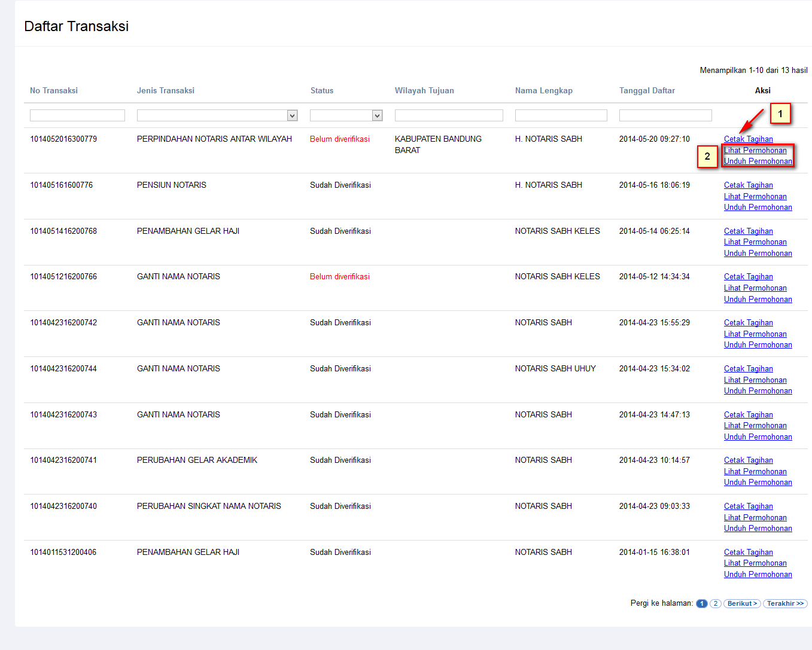Click Unduh Permohonan for transaction 1014051416200768
812x650 pixels.
758,254
